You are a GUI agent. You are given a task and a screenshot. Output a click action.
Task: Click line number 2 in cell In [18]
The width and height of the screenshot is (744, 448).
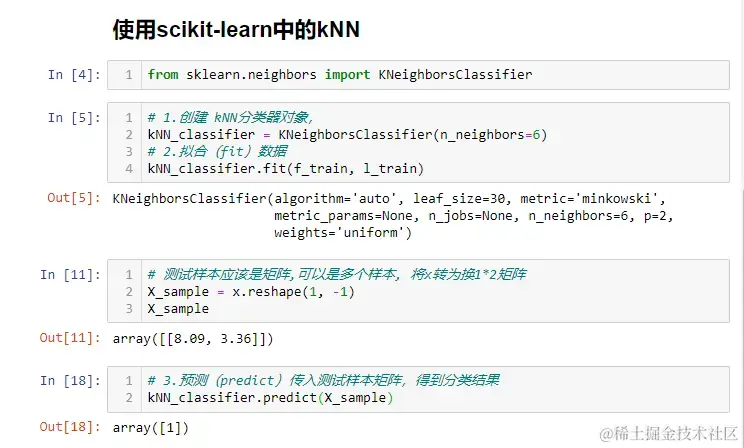coord(129,397)
